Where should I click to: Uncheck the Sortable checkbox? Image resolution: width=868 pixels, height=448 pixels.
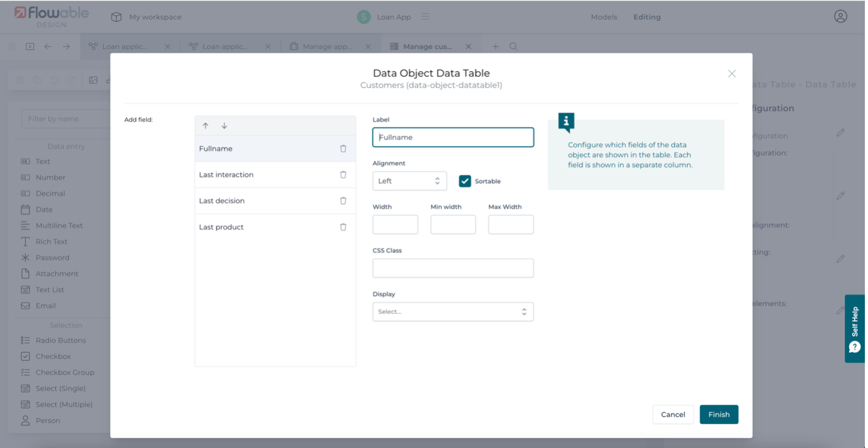click(465, 181)
